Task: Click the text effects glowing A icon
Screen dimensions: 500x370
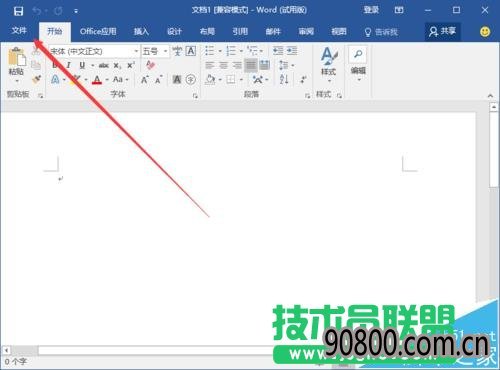Action: pos(55,79)
